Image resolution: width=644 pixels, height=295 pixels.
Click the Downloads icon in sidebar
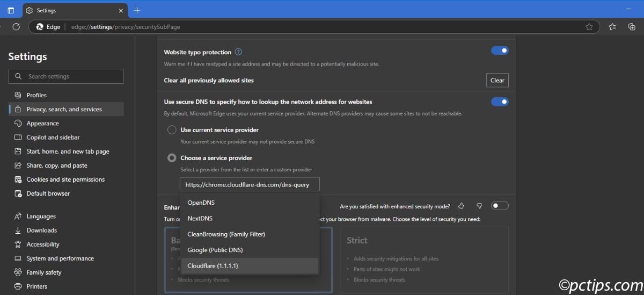point(18,231)
